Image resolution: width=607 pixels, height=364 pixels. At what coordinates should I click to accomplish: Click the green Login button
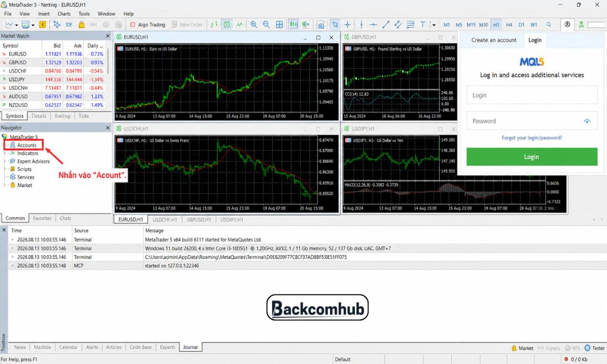(x=531, y=157)
